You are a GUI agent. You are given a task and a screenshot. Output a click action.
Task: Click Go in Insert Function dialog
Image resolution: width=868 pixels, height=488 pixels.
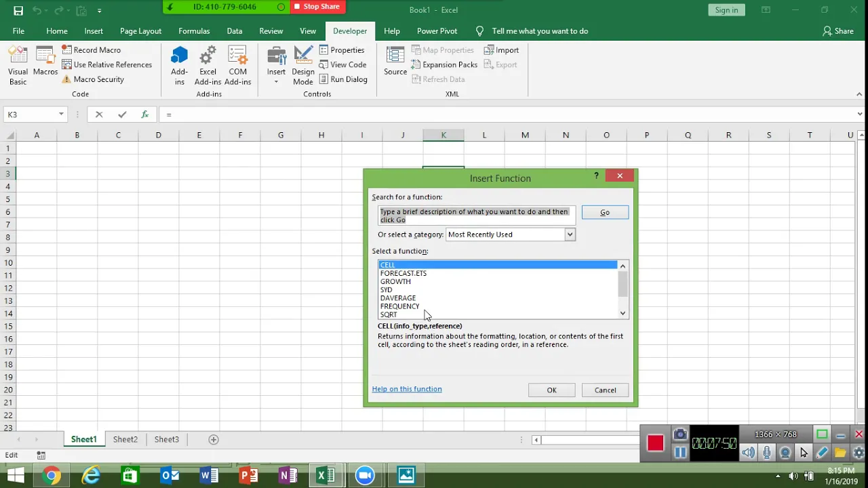click(x=605, y=212)
